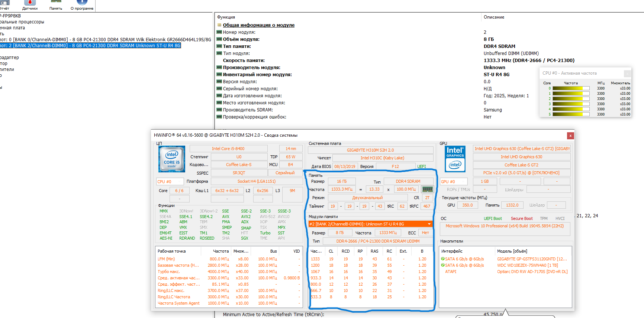Screen dimensions: 644x318
Task: Click the Intel Graphics logo
Action: pos(455,159)
